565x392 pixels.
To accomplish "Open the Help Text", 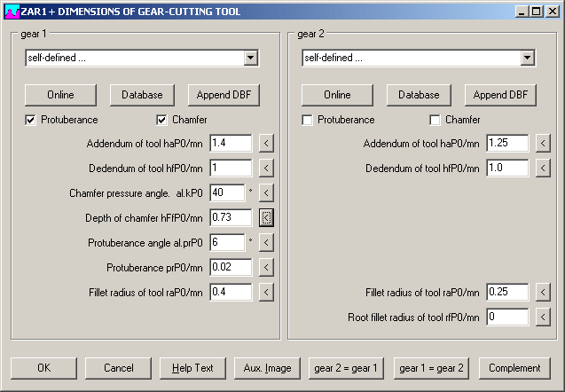I will tap(193, 368).
